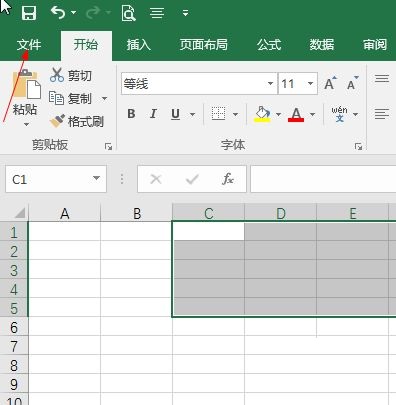Image resolution: width=396 pixels, height=405 pixels.
Task: Select column B header
Action: (137, 213)
